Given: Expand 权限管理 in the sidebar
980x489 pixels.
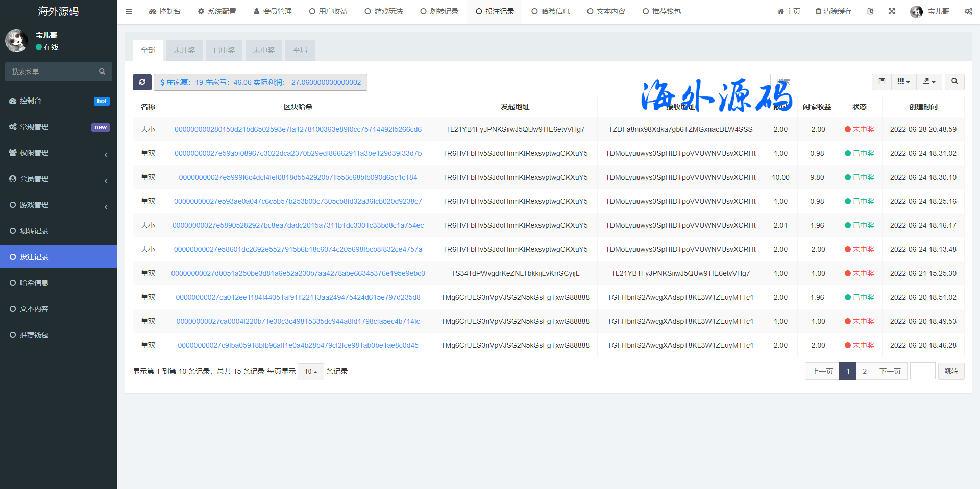Looking at the screenshot, I should (x=59, y=153).
